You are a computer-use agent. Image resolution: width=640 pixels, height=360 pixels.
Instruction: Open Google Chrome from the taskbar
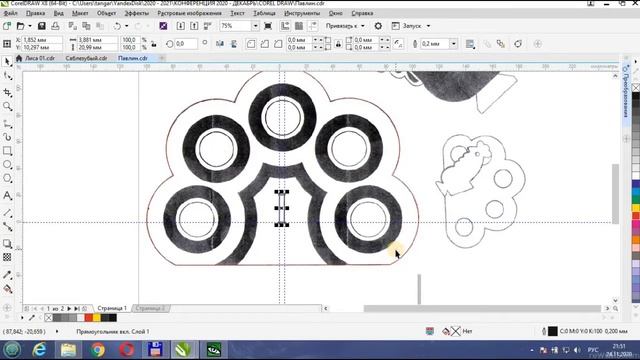[x=98, y=350]
